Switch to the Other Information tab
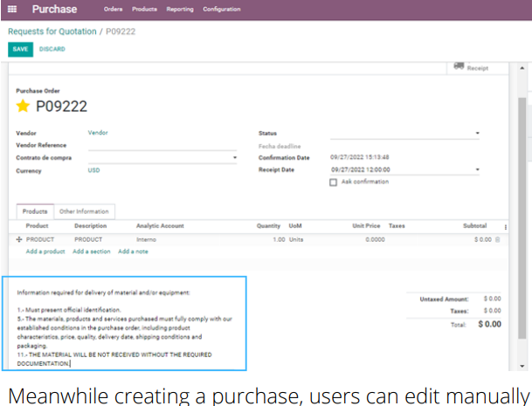Viewport: 532px width, 406px height. (84, 211)
